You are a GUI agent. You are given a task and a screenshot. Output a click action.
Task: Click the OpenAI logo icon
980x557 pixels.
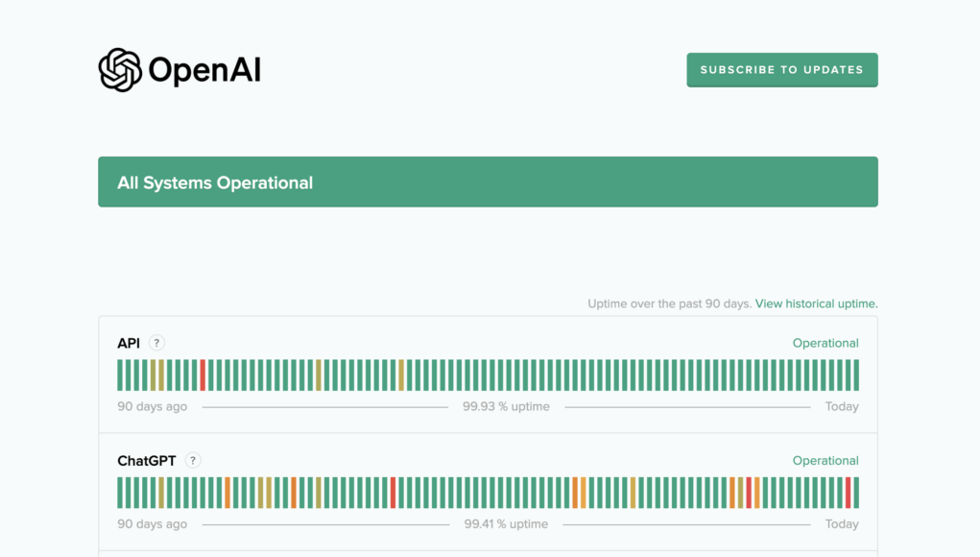coord(119,68)
